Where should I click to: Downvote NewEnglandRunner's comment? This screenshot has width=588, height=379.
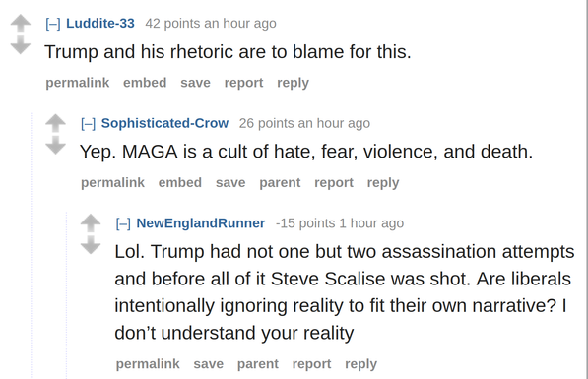91,245
